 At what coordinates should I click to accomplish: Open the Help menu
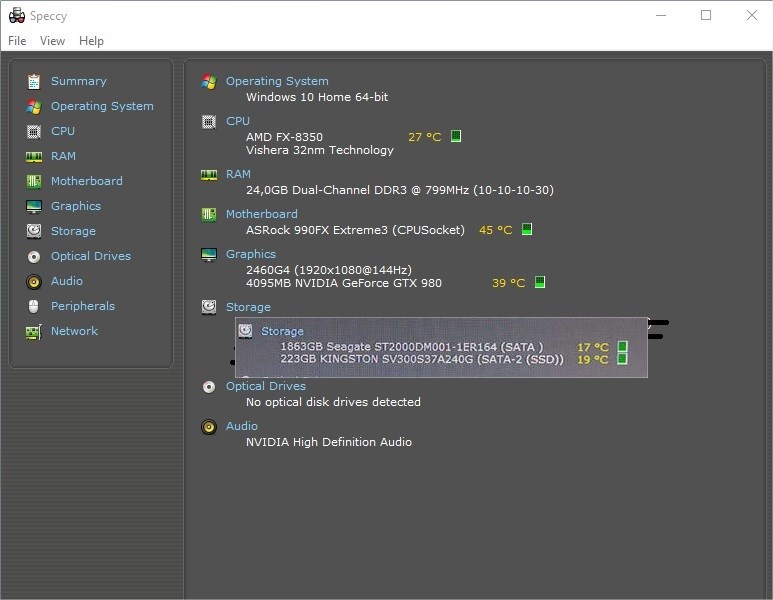coord(91,41)
